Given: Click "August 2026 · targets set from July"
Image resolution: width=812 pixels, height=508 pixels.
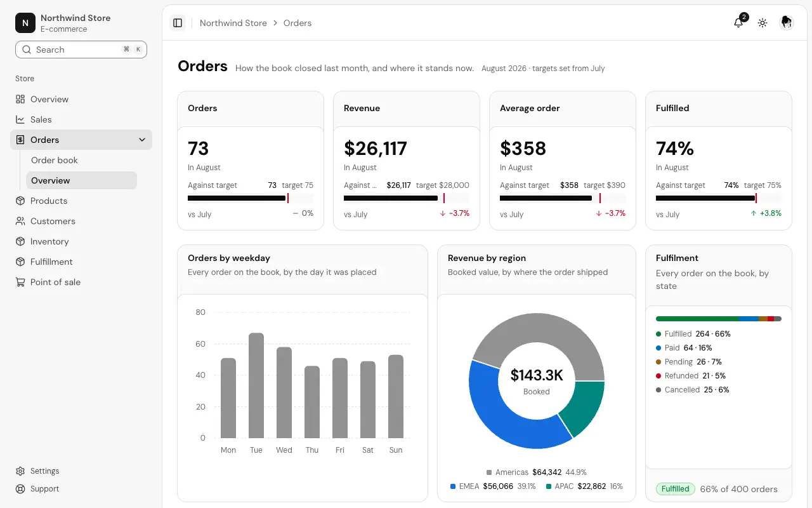Looking at the screenshot, I should tap(543, 69).
